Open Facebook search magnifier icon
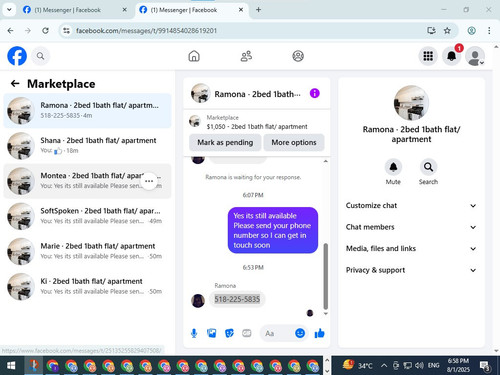Image resolution: width=500 pixels, height=375 pixels. pos(40,56)
